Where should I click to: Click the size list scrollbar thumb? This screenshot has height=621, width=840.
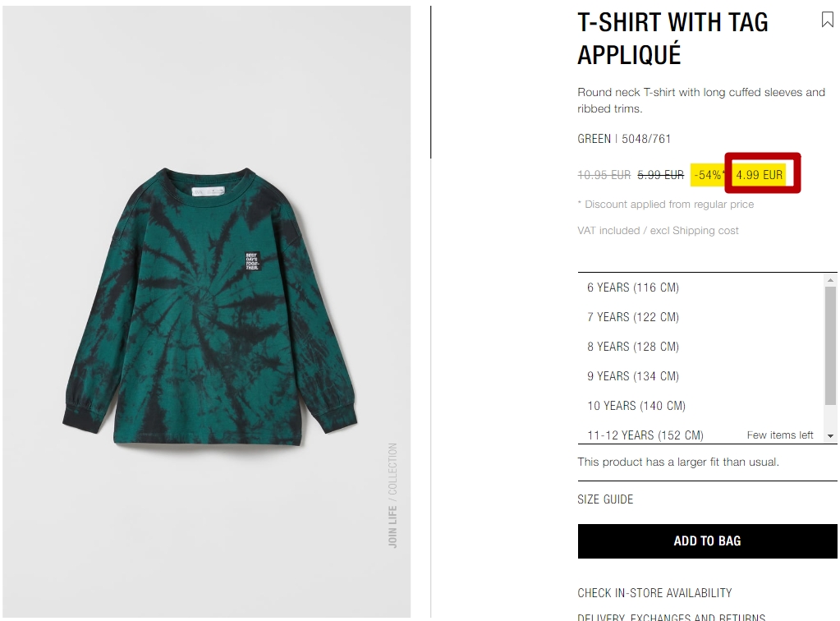(x=830, y=346)
